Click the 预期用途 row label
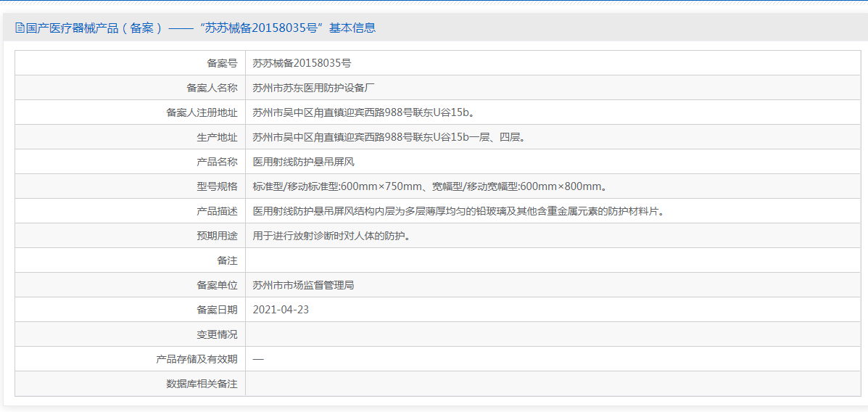Screen dimensions: 868x412 pos(217,236)
